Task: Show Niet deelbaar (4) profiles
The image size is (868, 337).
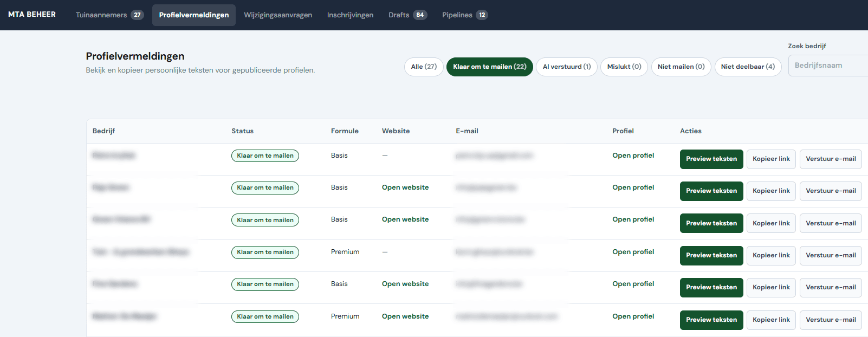Action: tap(748, 67)
